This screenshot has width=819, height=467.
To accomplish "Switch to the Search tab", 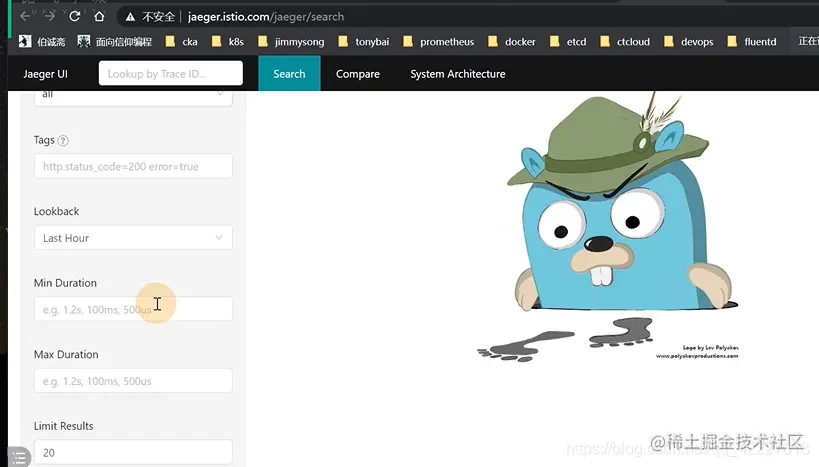I will (x=289, y=74).
